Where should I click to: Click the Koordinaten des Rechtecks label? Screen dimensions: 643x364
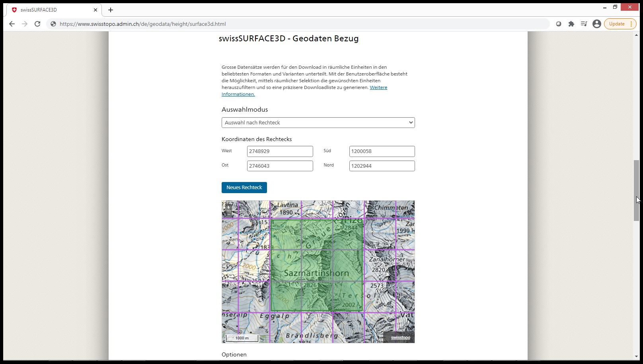coord(257,139)
